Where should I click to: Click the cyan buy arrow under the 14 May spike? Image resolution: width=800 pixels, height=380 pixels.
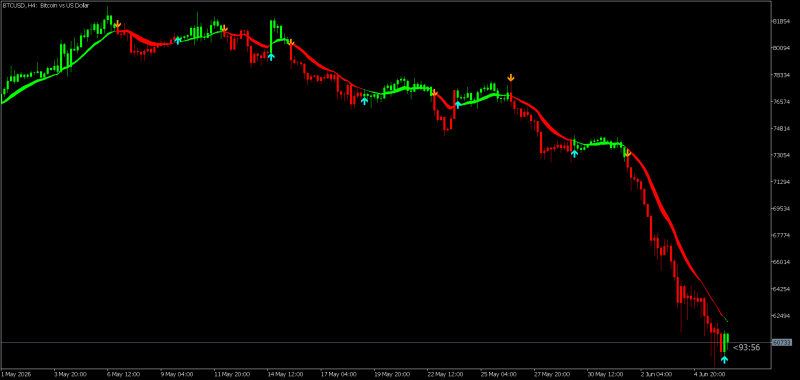[271, 57]
